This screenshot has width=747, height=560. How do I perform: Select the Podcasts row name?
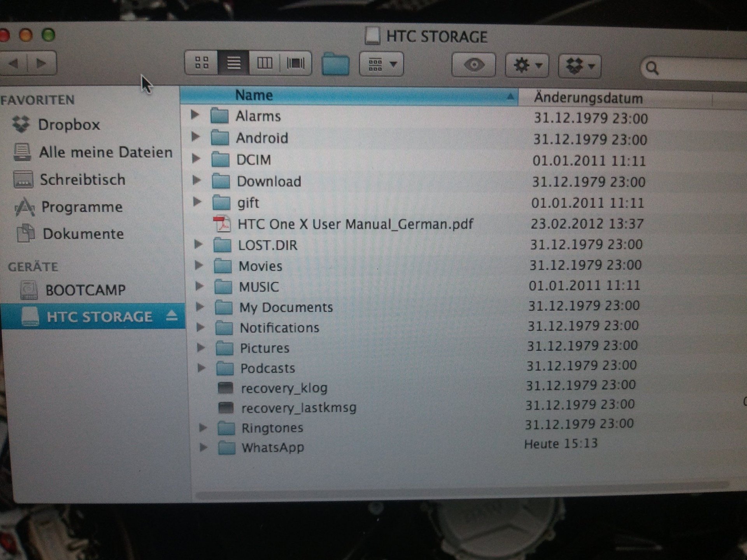(268, 368)
